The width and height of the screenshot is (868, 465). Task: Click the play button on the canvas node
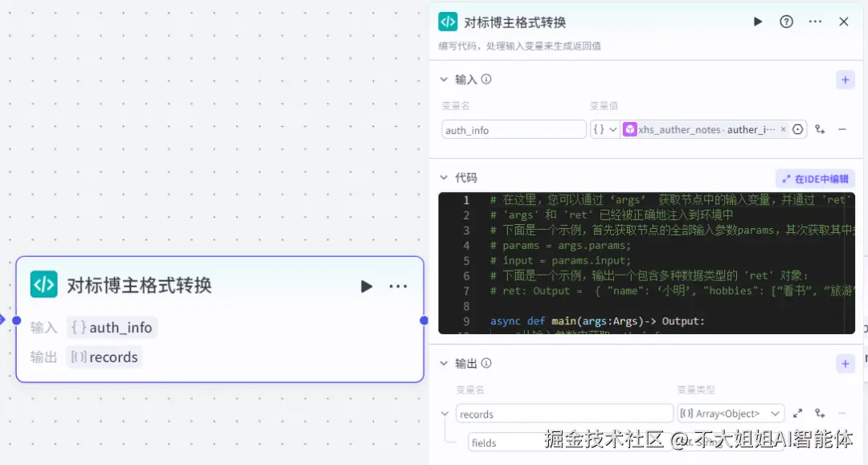point(366,286)
